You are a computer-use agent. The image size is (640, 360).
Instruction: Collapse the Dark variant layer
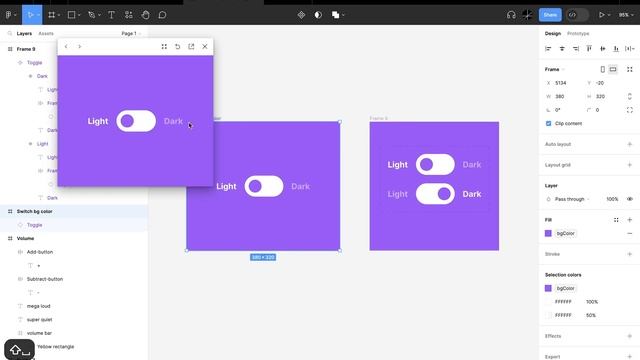(x=30, y=76)
